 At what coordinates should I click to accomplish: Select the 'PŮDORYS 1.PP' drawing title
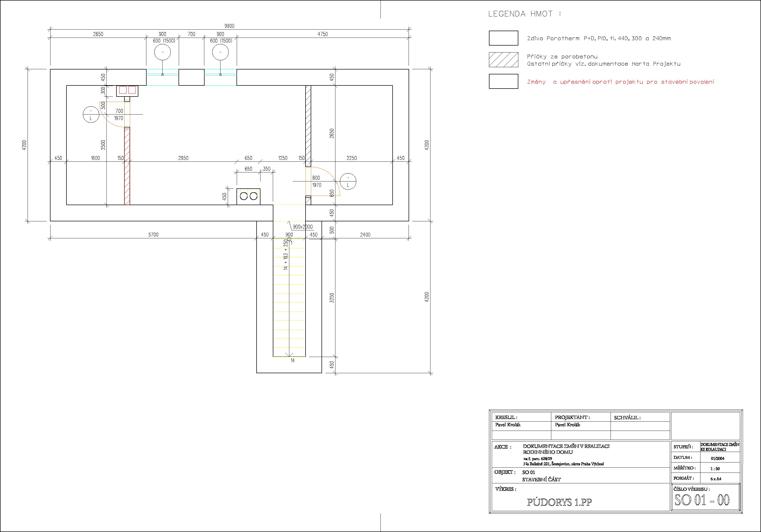[559, 502]
